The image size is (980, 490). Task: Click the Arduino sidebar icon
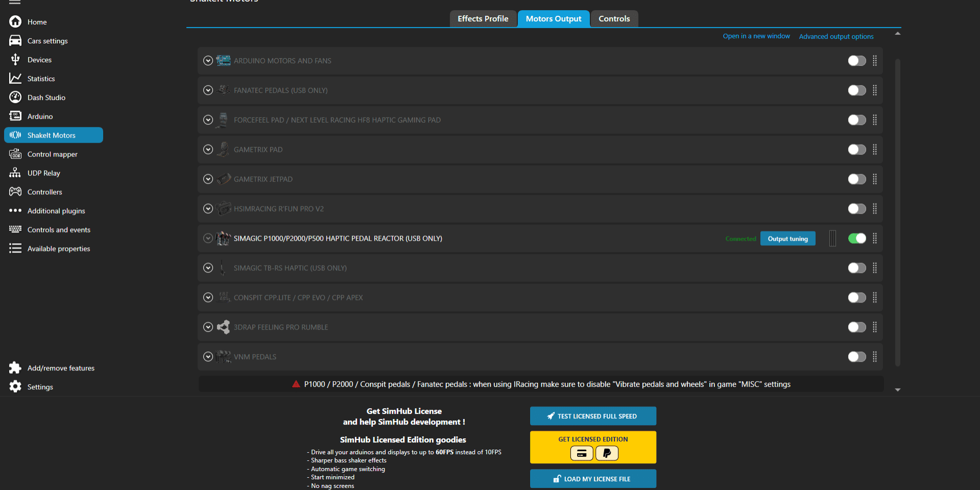(15, 116)
